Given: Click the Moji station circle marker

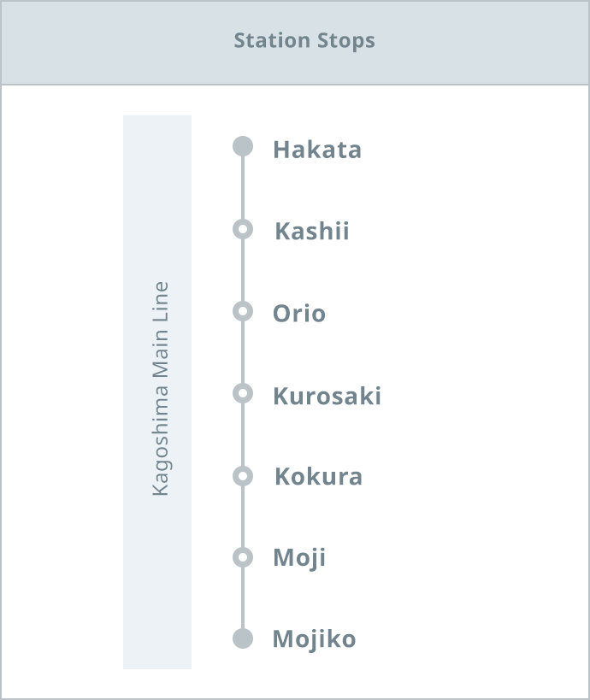Looking at the screenshot, I should pos(243,557).
